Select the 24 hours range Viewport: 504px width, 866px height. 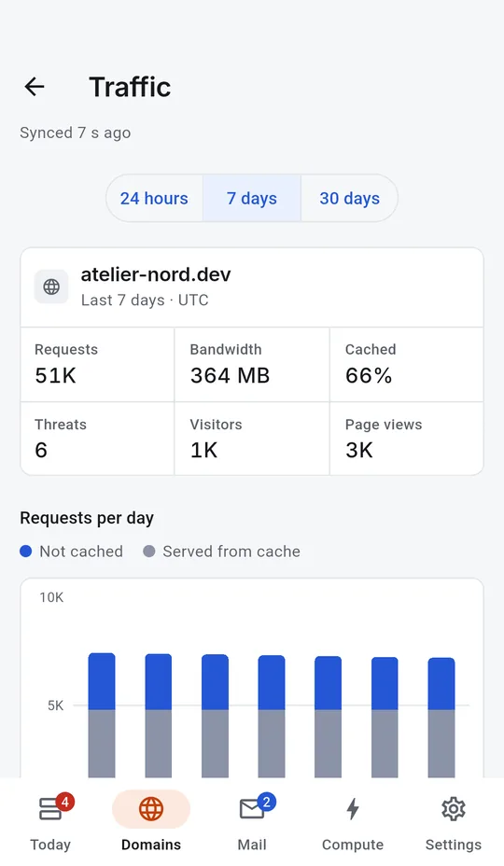(154, 198)
